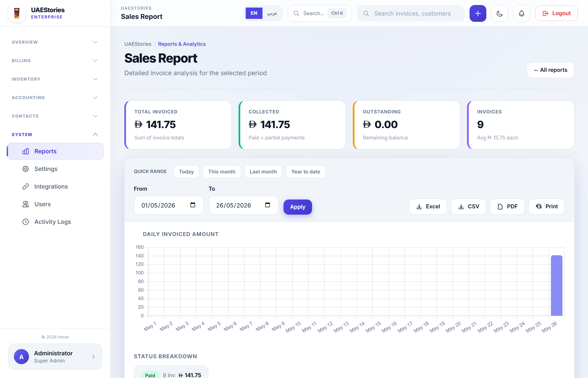Image resolution: width=588 pixels, height=378 pixels.
Task: Click the UAEStories logo image
Action: 17,13
